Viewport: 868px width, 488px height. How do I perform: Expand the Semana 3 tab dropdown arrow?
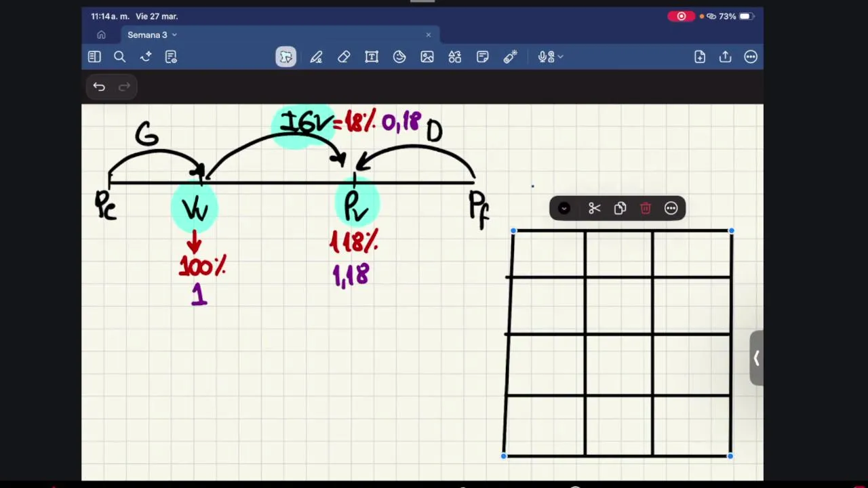[x=174, y=35]
